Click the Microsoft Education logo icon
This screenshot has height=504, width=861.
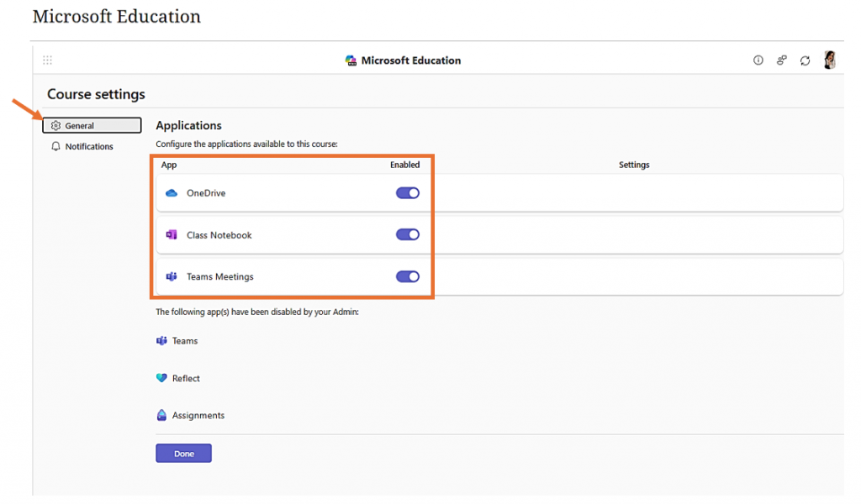(351, 60)
